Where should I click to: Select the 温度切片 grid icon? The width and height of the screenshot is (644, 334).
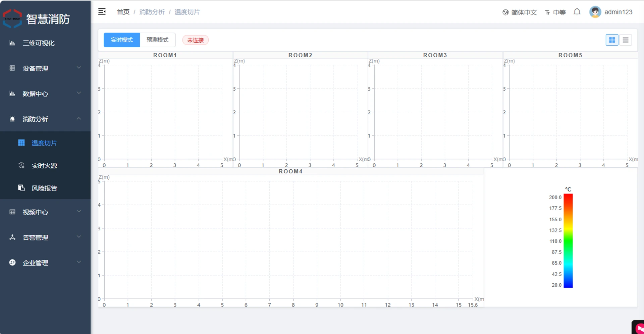click(21, 143)
